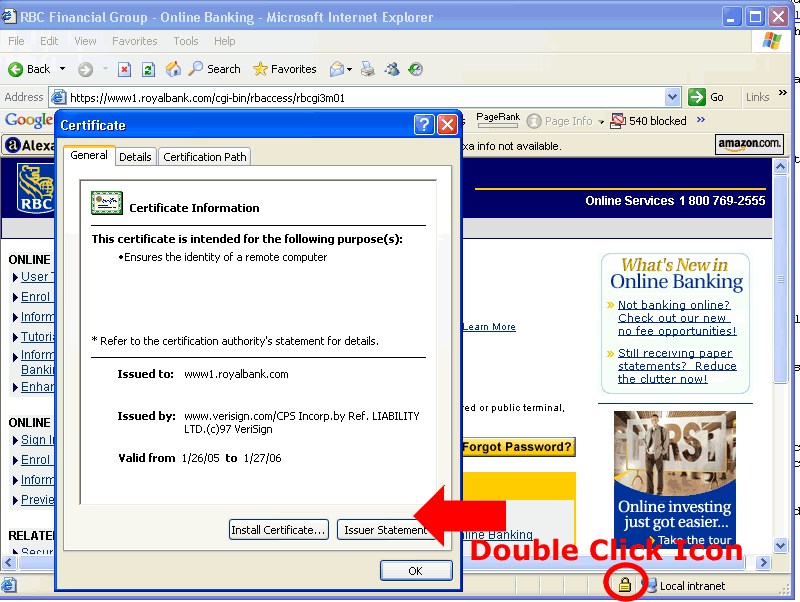Expand the Mail button dropdown arrow

(349, 69)
